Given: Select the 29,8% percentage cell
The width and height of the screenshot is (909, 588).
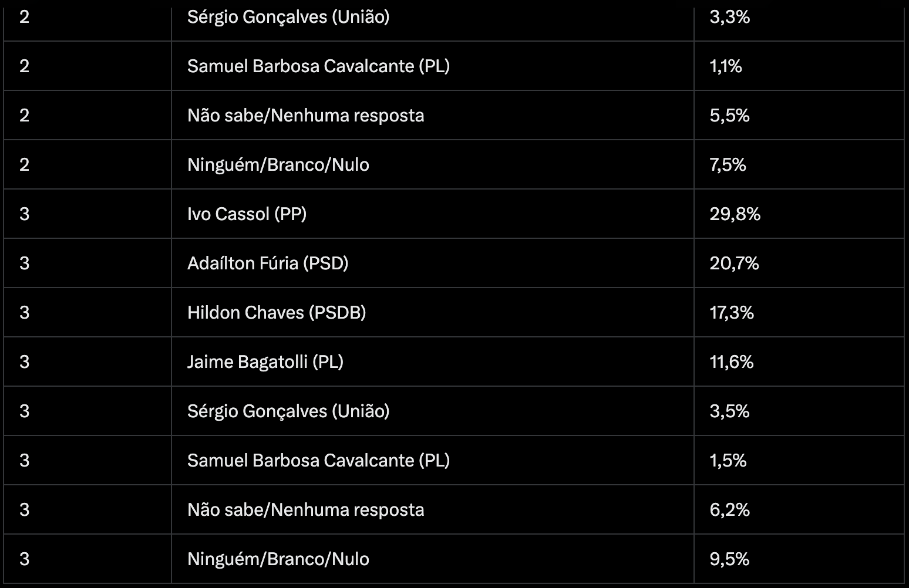Looking at the screenshot, I should click(x=735, y=214).
